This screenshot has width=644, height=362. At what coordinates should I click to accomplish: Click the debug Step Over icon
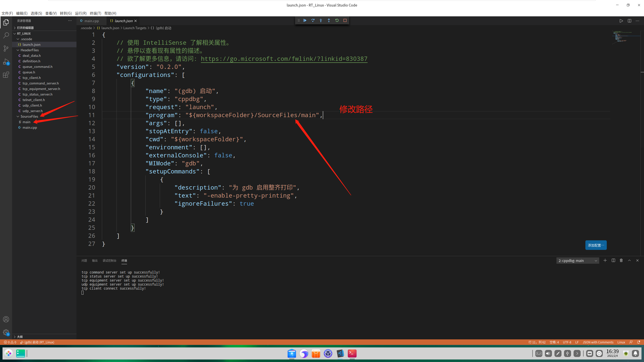coord(313,20)
